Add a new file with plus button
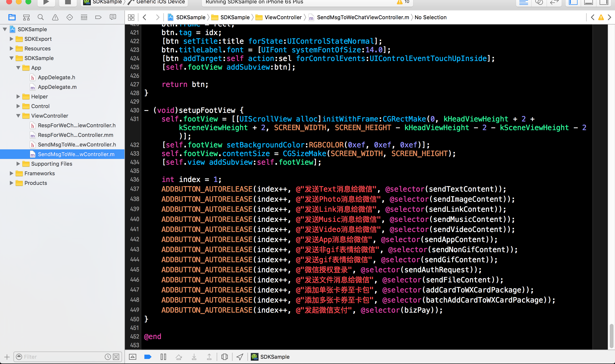615x364 pixels. pyautogui.click(x=7, y=357)
